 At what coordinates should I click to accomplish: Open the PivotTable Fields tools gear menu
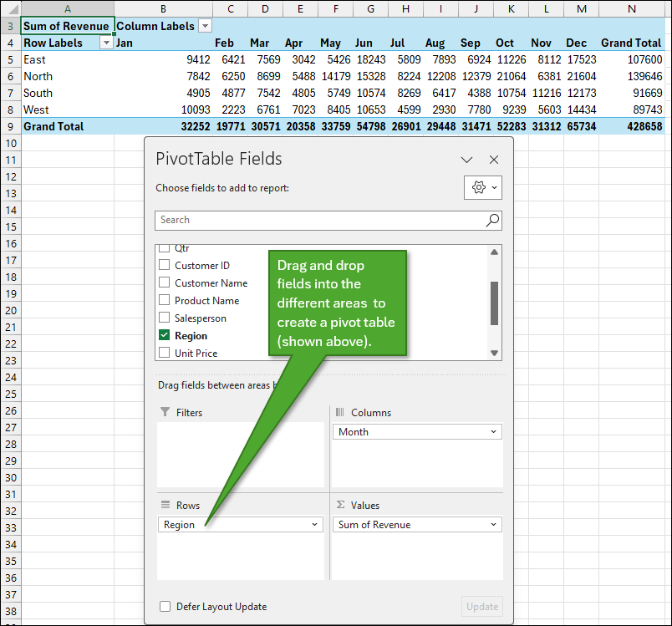coord(482,188)
